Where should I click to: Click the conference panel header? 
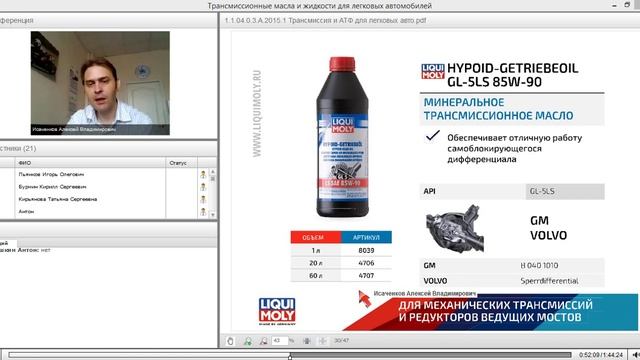(x=108, y=20)
